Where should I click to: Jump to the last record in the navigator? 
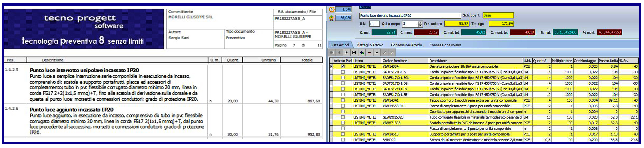[354, 52]
